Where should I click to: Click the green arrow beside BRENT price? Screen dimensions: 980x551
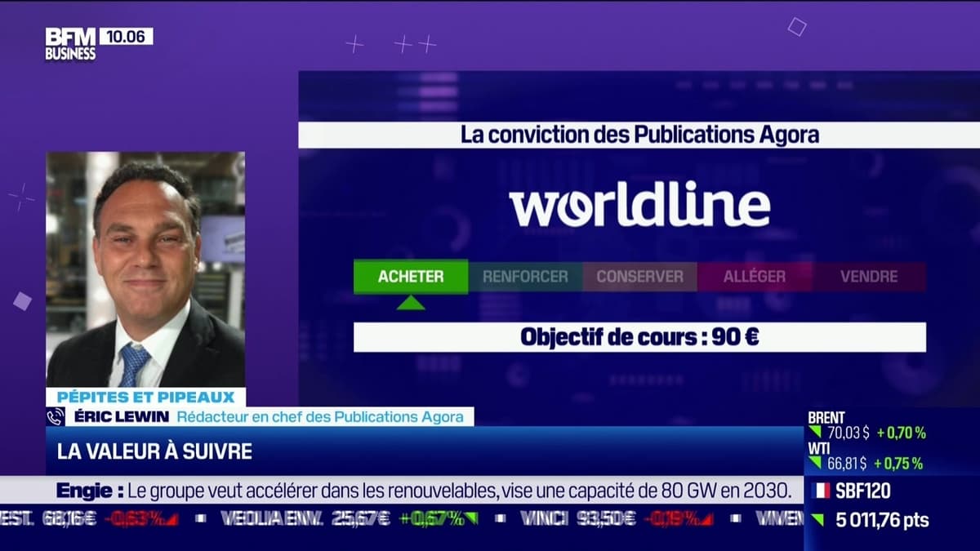click(815, 433)
